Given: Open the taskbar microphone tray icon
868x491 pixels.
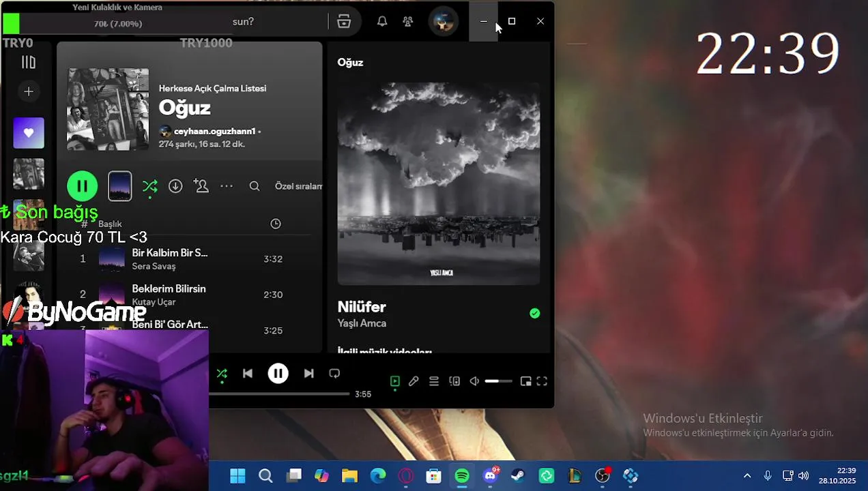Looking at the screenshot, I should pyautogui.click(x=768, y=476).
